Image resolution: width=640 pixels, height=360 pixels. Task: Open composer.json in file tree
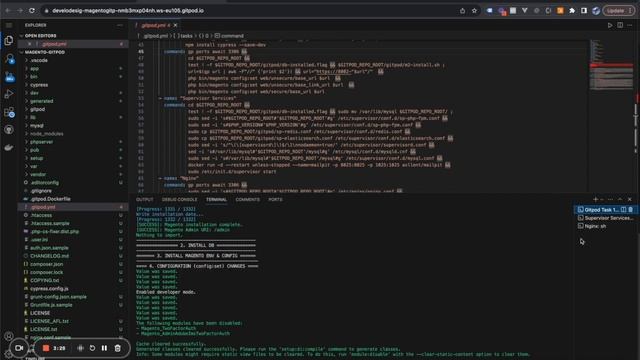tap(46, 264)
